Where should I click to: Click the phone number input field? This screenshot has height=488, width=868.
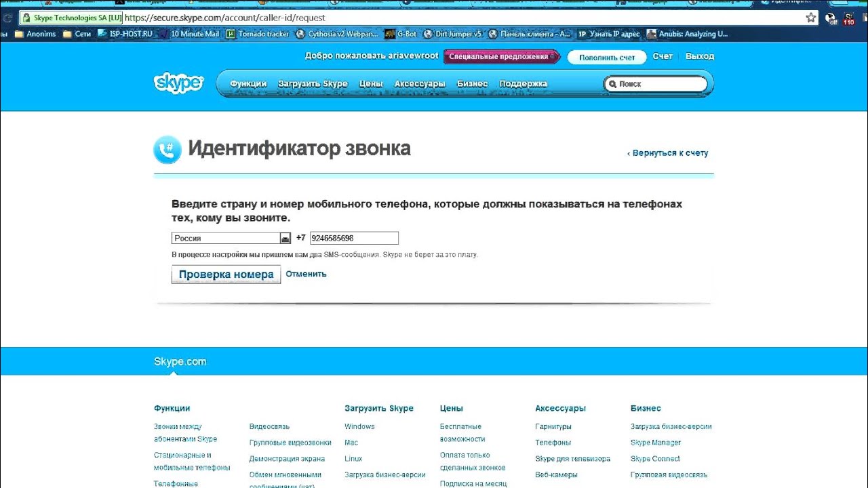pos(354,238)
